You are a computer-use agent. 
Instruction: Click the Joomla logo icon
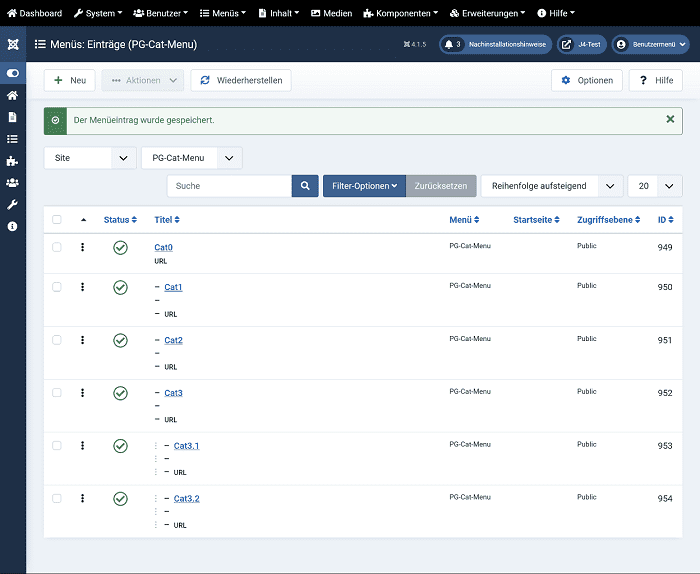click(x=12, y=45)
